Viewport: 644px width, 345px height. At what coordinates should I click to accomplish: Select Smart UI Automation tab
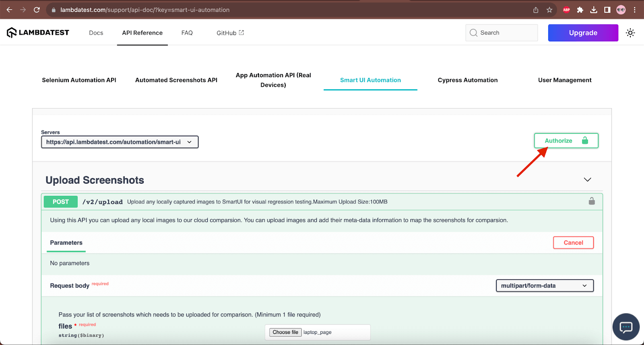(370, 80)
